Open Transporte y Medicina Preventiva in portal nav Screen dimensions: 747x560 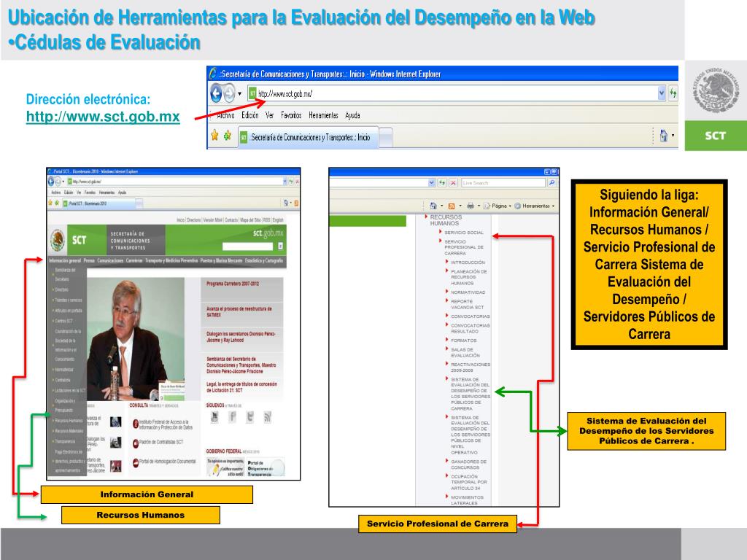coord(171,261)
